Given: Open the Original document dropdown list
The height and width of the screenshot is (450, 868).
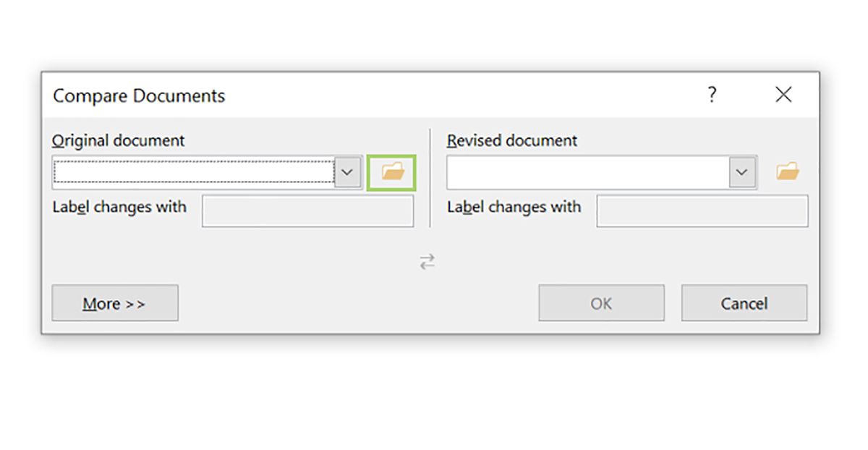Looking at the screenshot, I should click(x=347, y=172).
